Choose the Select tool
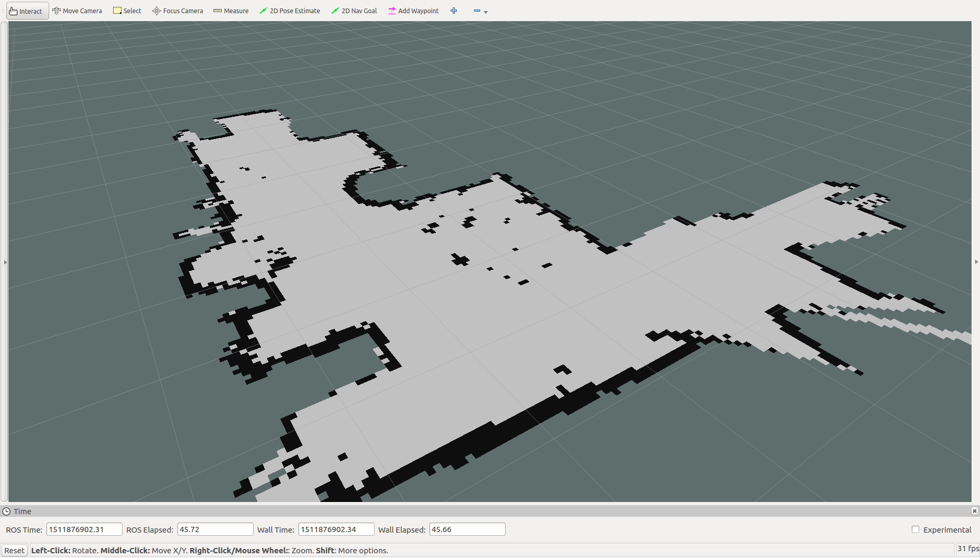 [127, 11]
